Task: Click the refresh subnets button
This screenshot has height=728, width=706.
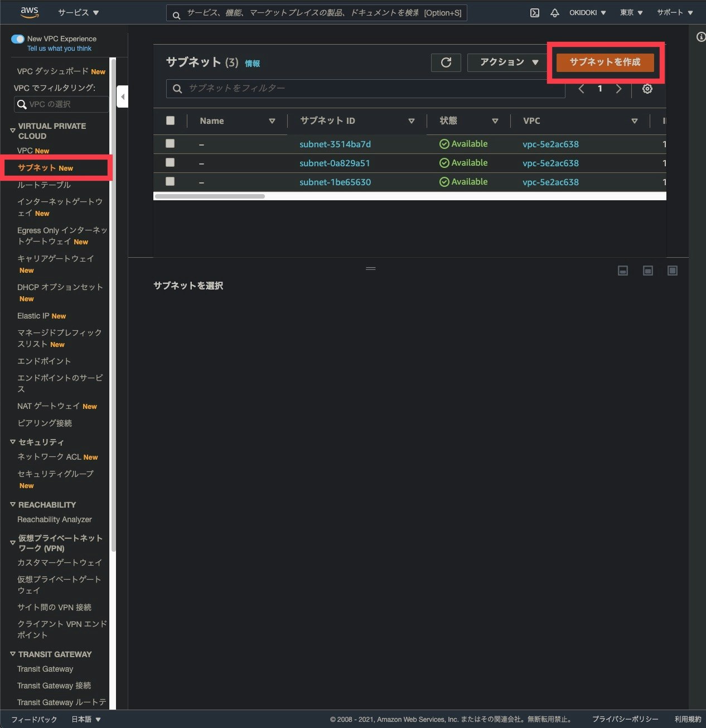Action: [x=446, y=62]
